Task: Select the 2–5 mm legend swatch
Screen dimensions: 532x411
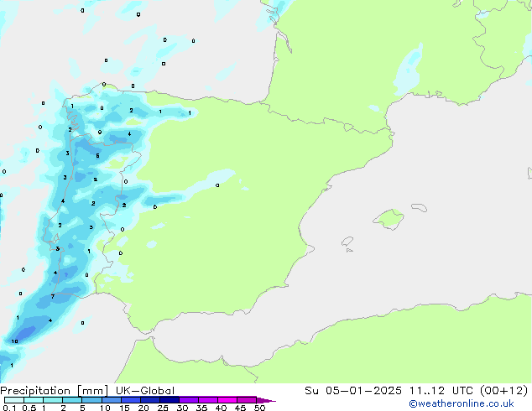Action: point(72,400)
